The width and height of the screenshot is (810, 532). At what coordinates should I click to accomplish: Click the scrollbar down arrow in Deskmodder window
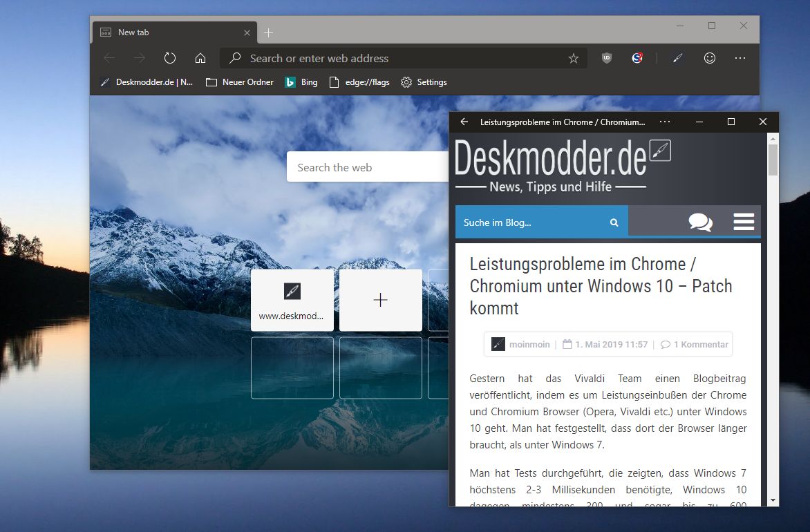(x=773, y=500)
